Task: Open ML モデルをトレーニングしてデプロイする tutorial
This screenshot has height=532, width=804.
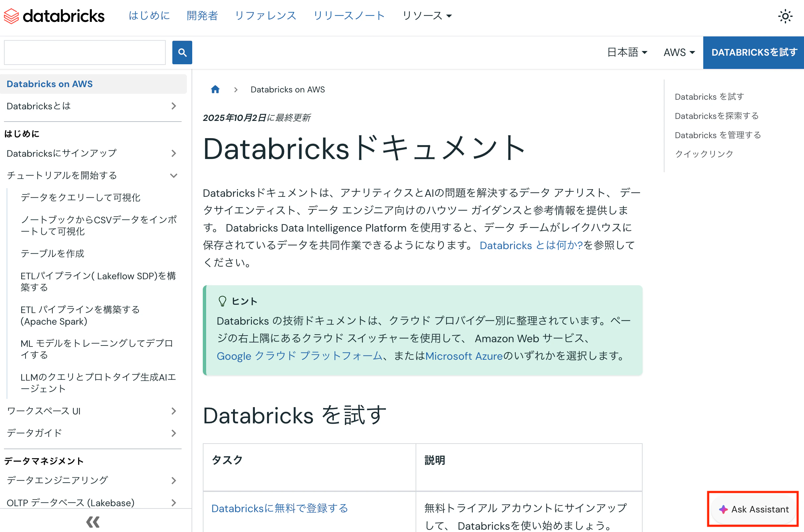Action: tap(97, 349)
